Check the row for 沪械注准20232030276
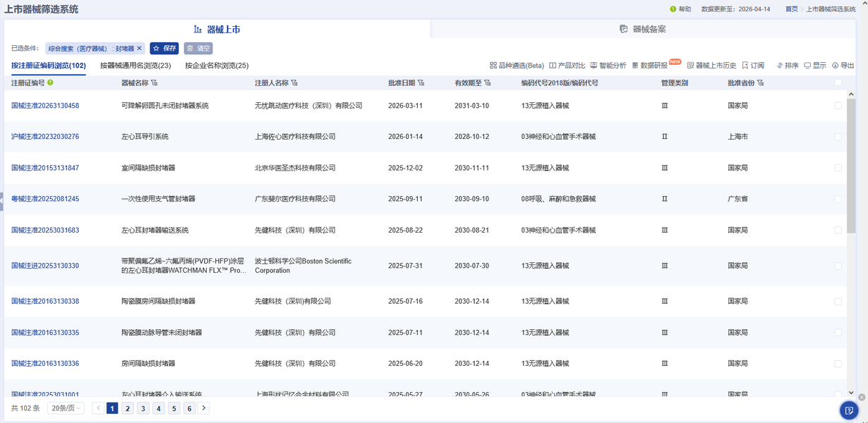868x423 pixels. pyautogui.click(x=838, y=137)
